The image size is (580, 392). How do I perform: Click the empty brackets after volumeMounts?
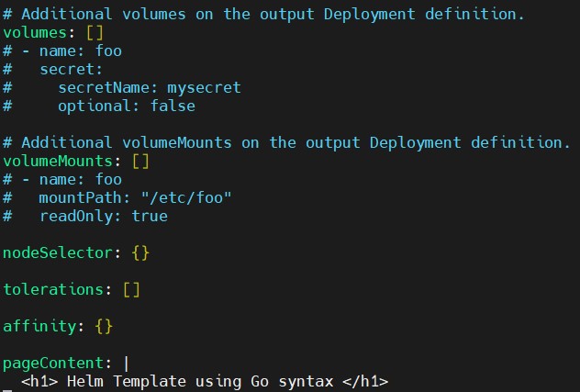pyautogui.click(x=141, y=162)
